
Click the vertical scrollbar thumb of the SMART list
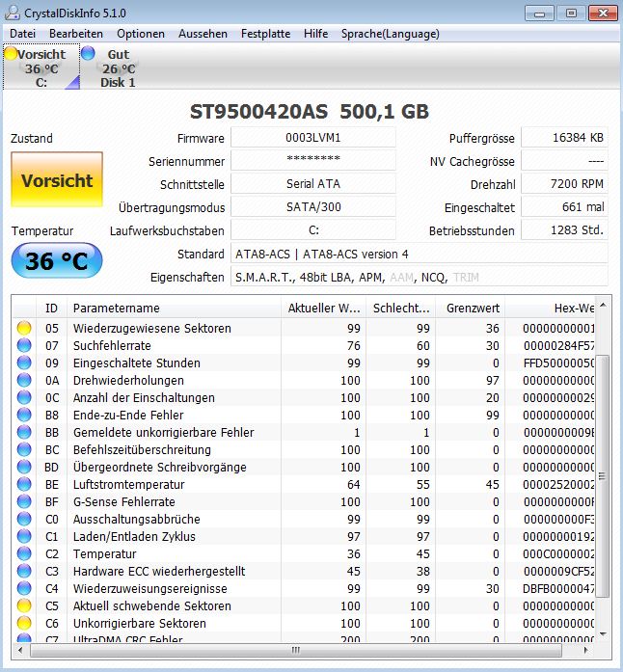coord(603,475)
